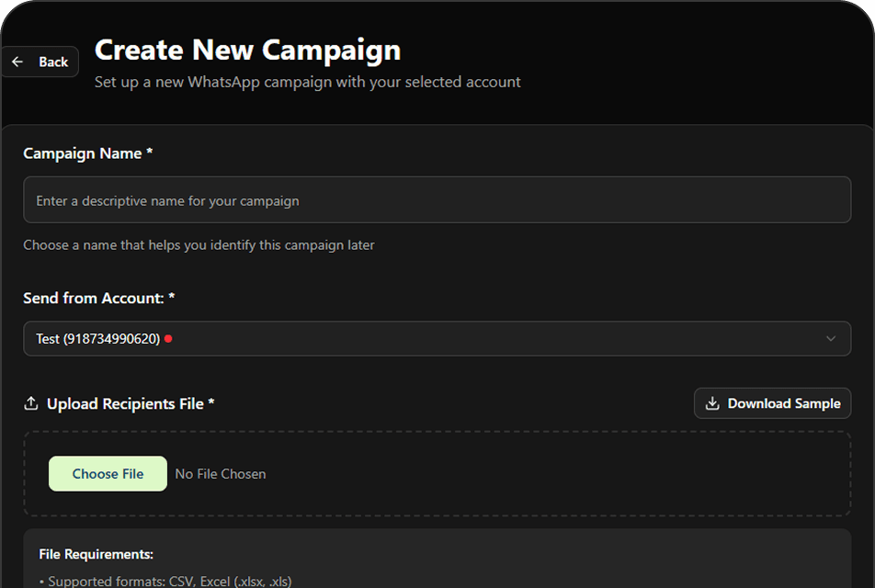The image size is (875, 588).
Task: Click the chevron arrow in the account selector
Action: click(830, 339)
